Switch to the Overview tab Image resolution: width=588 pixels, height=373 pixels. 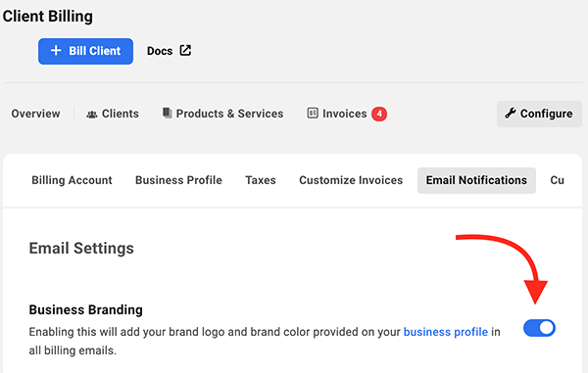35,114
